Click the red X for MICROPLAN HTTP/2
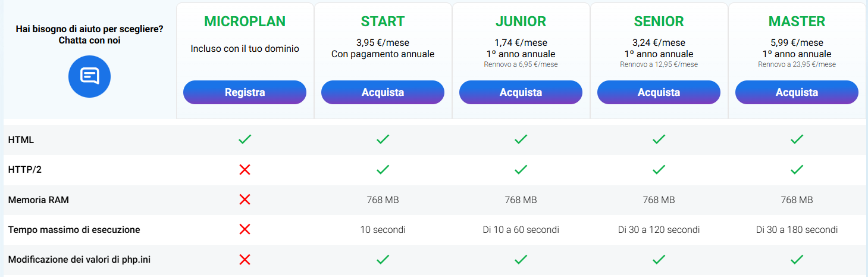The width and height of the screenshot is (868, 277). coord(245,170)
